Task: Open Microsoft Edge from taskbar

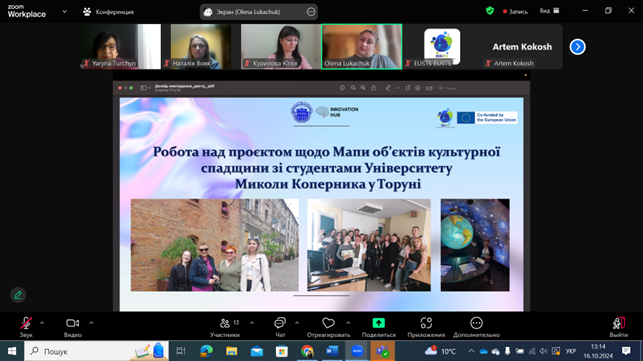Action: [x=206, y=351]
